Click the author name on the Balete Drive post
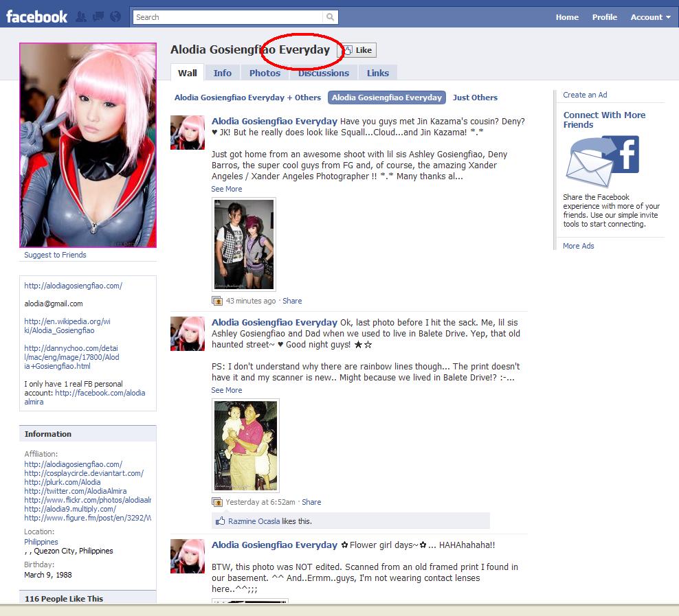The height and width of the screenshot is (616, 679). pyautogui.click(x=274, y=322)
